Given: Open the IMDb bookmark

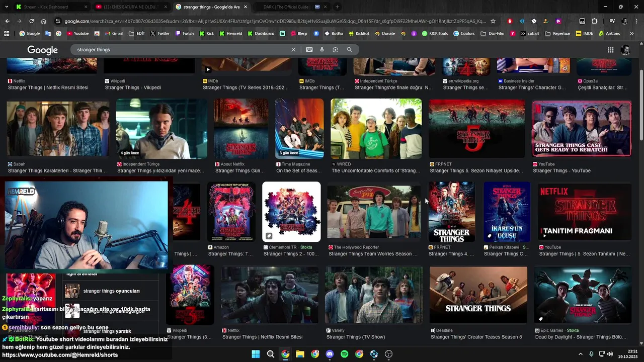Looking at the screenshot, I should (585, 34).
